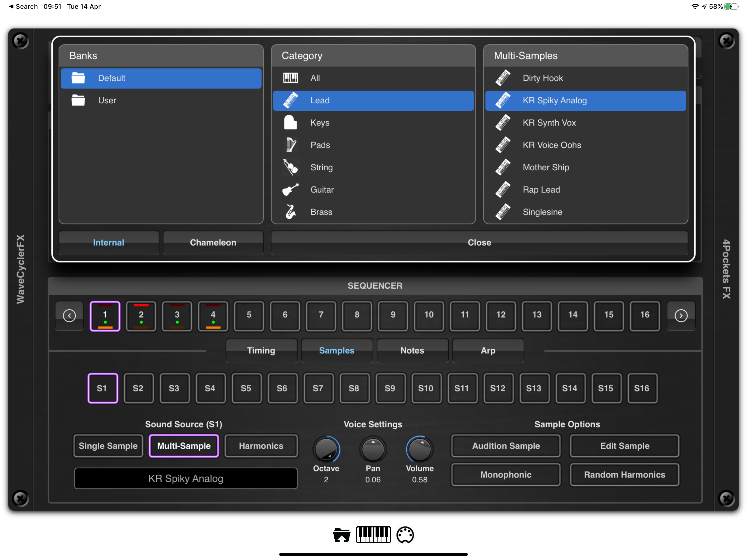Click the piano keys icon beside All
This screenshot has width=747, height=560.
pos(291,78)
